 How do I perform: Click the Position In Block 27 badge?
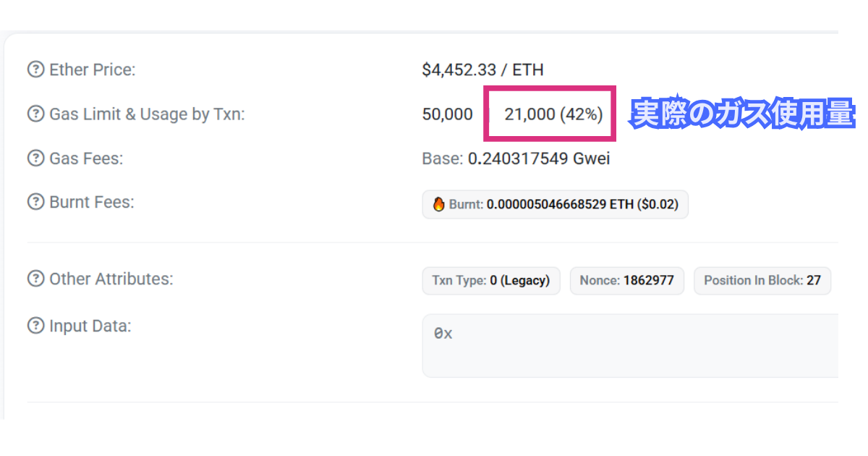[x=762, y=281]
